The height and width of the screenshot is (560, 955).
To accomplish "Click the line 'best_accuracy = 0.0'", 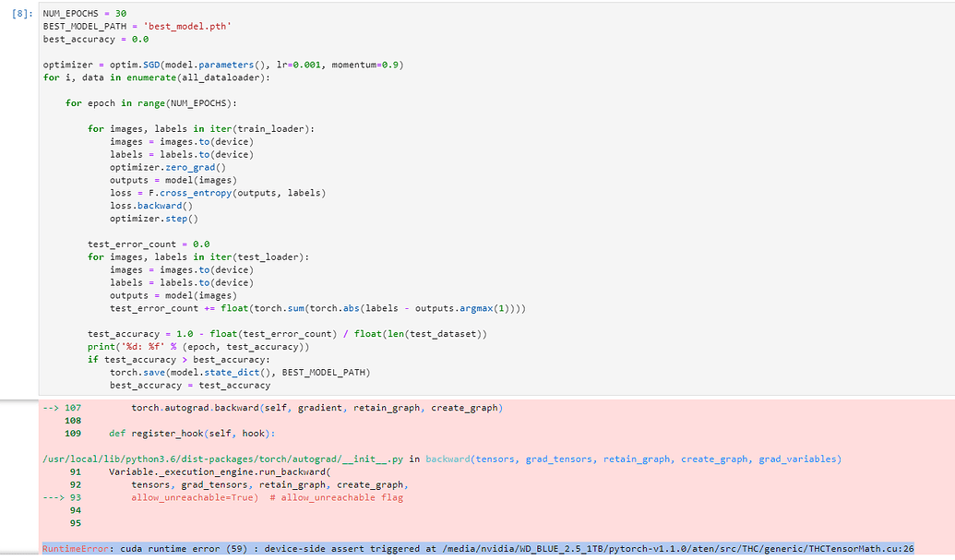I will click(x=96, y=39).
